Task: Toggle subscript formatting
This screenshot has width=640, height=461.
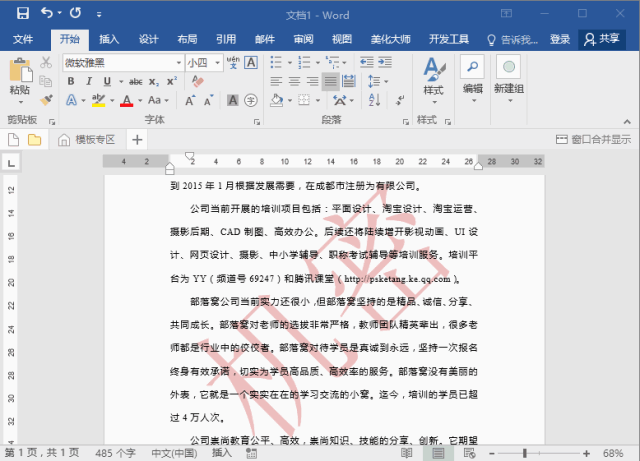Action: click(x=153, y=82)
